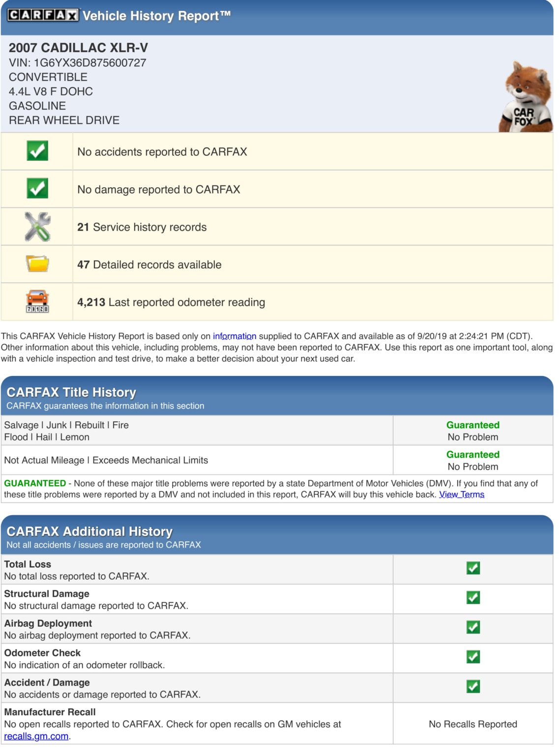Click 'No damage reported to CARFAX' row text

159,190
